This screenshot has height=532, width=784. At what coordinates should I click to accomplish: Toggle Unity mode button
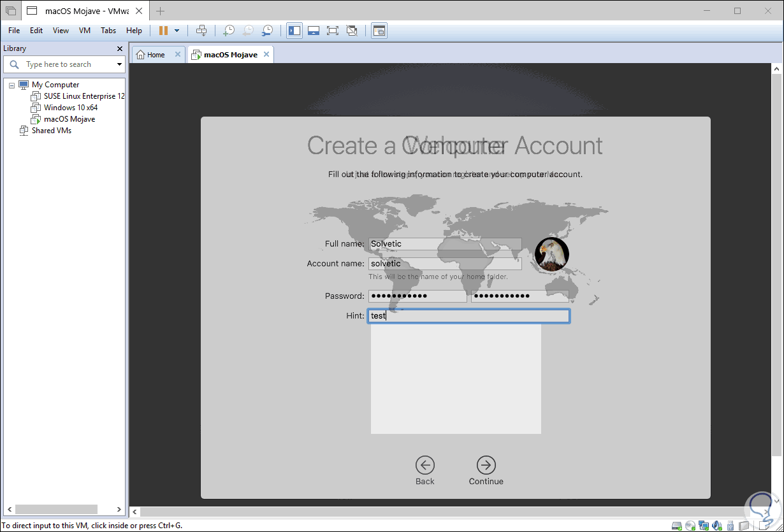[x=351, y=31]
